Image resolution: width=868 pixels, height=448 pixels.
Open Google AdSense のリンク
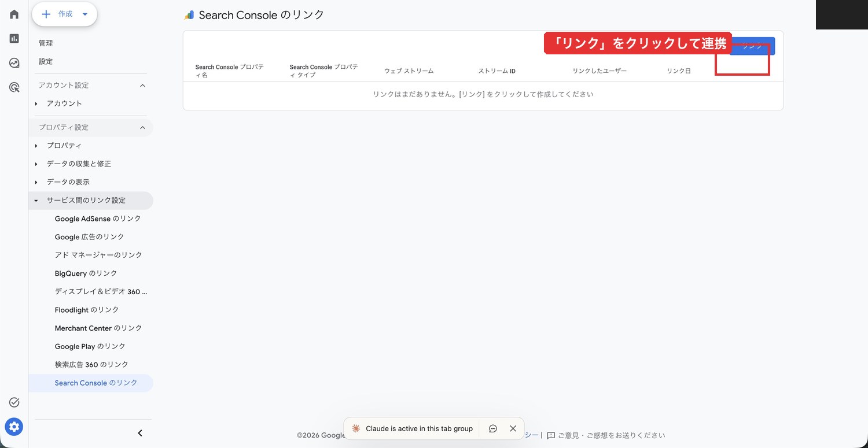tap(98, 219)
